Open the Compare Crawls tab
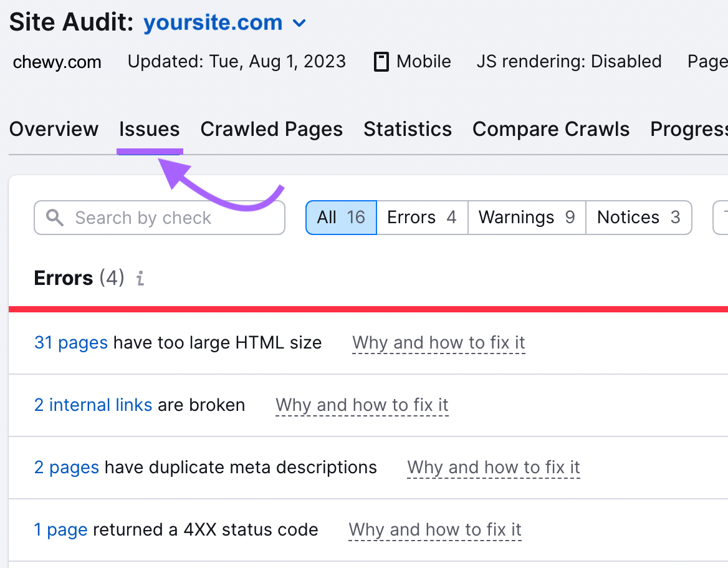The image size is (728, 568). point(550,129)
